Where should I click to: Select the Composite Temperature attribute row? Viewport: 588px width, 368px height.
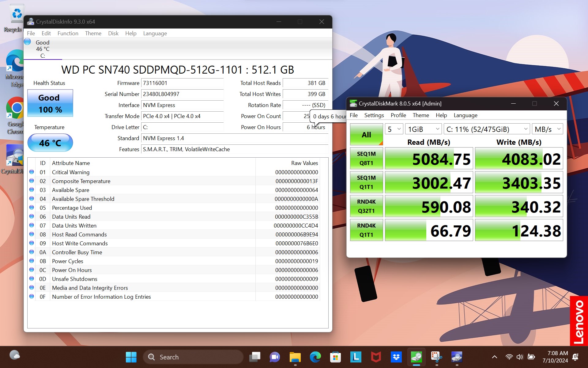[174, 181]
